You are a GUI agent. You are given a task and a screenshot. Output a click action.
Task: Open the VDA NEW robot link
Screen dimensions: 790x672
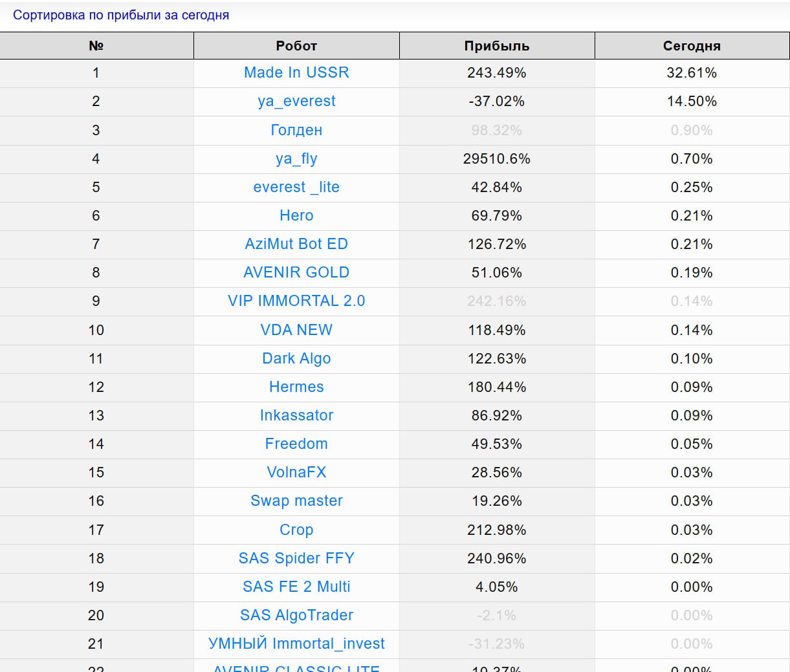(296, 330)
